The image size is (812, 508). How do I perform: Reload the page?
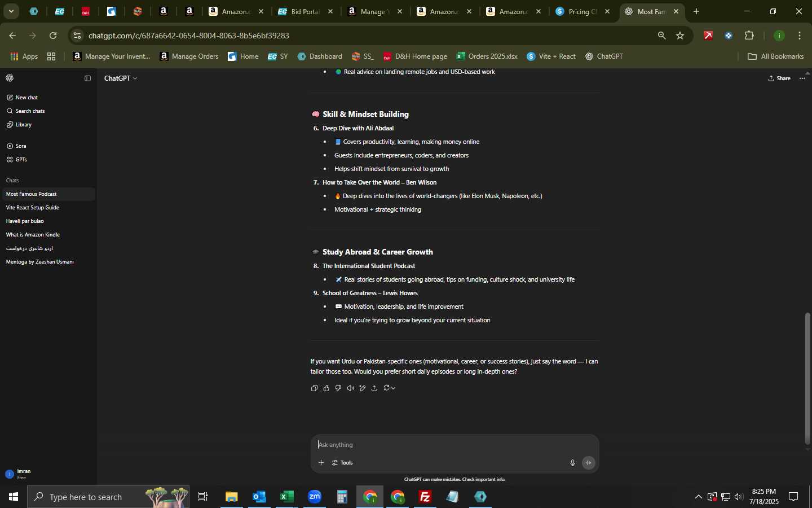(53, 36)
